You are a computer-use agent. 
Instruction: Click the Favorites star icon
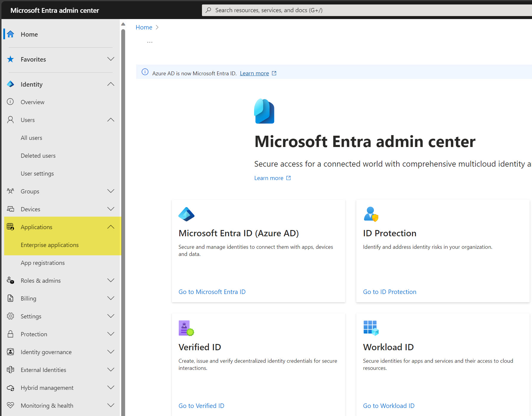pos(10,59)
